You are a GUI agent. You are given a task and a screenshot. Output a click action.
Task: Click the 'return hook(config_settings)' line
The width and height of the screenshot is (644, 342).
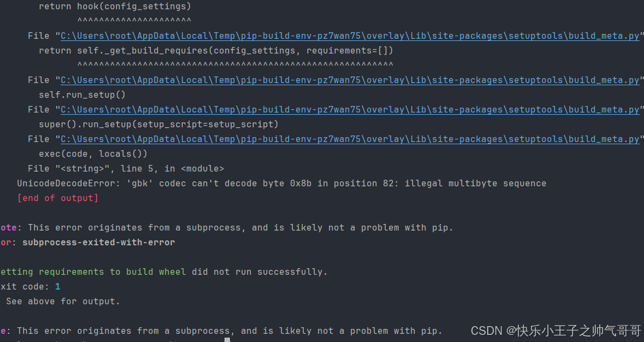click(115, 7)
